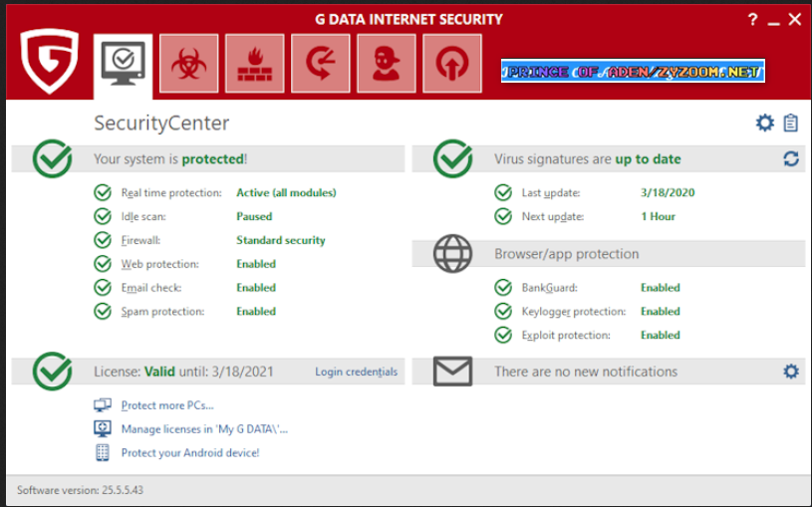812x507 pixels.
Task: Open the Virus protection biohazard tab
Action: (189, 63)
